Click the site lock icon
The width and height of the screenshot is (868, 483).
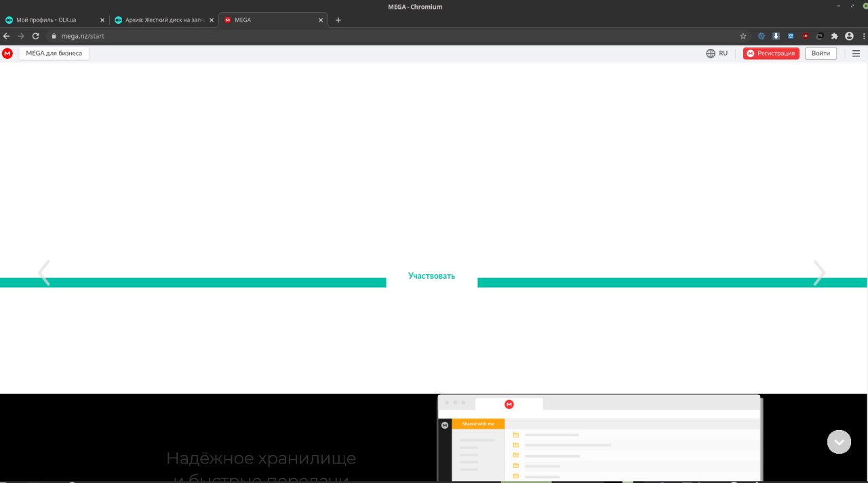(53, 36)
